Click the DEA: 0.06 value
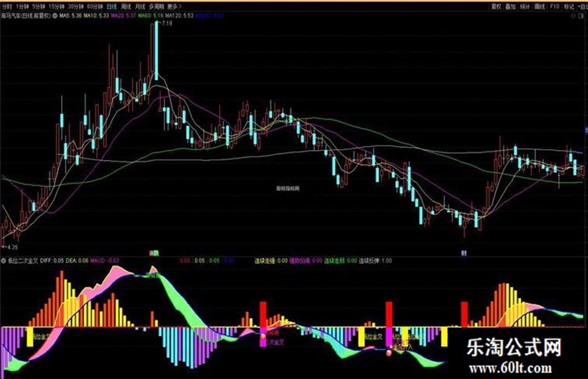This screenshot has height=379, width=588. tap(77, 260)
